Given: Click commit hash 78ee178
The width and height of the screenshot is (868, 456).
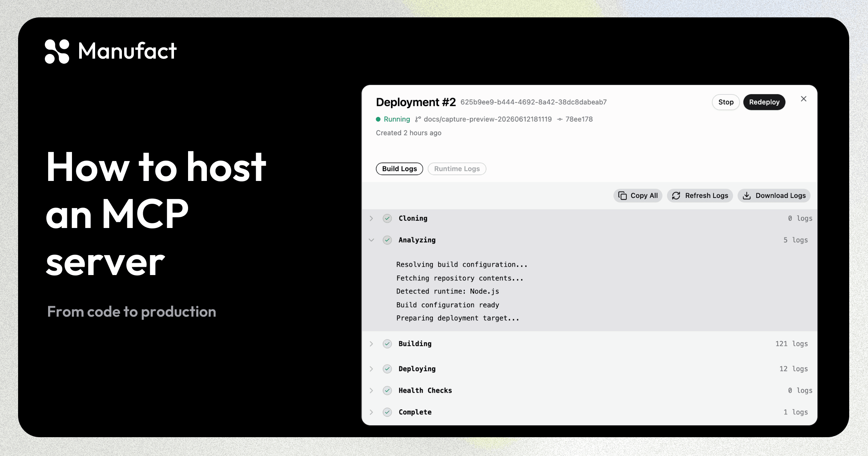Looking at the screenshot, I should point(579,119).
